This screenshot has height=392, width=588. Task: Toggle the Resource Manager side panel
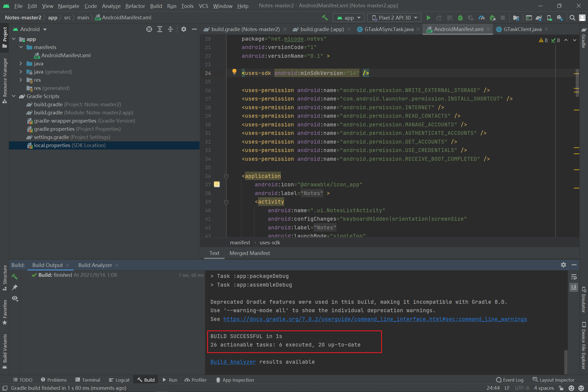click(x=5, y=81)
